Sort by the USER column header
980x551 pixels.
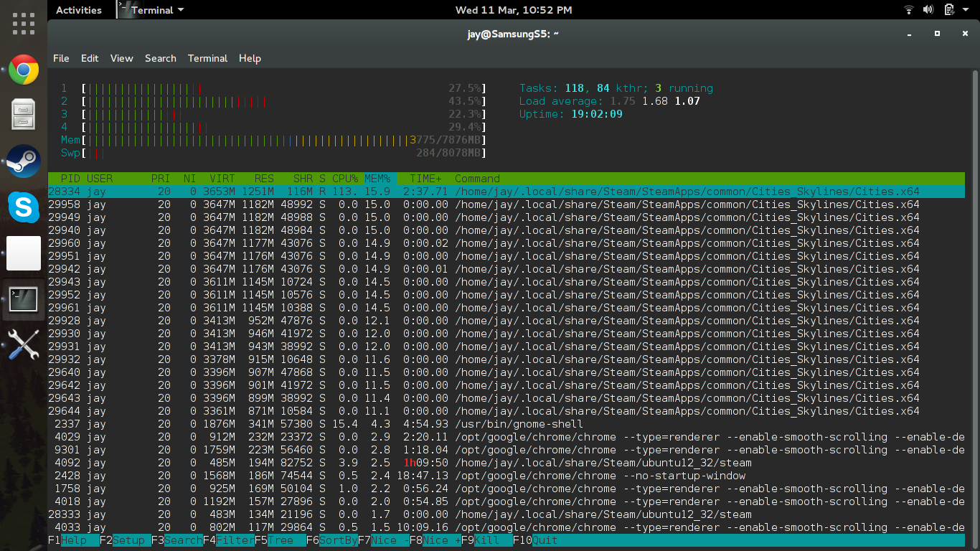100,179
